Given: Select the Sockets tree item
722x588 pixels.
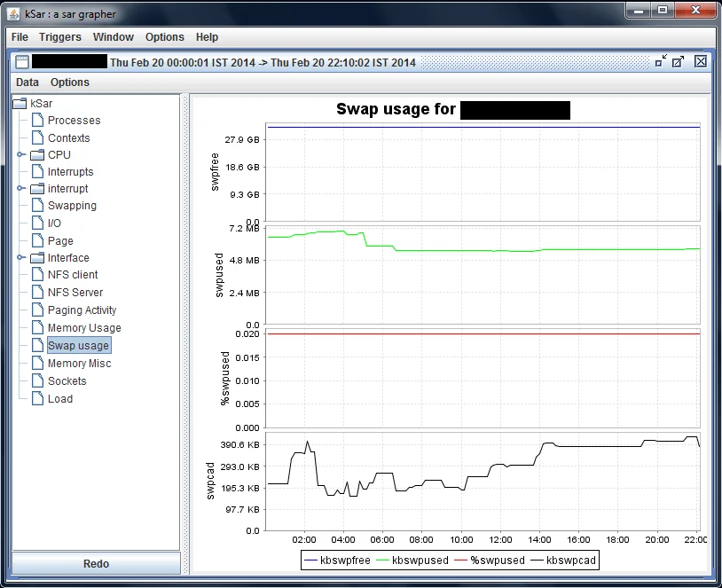Looking at the screenshot, I should tap(67, 381).
